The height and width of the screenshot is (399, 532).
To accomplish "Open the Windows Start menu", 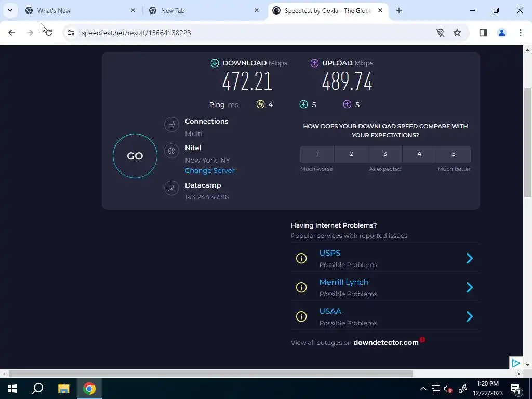I will pos(12,389).
